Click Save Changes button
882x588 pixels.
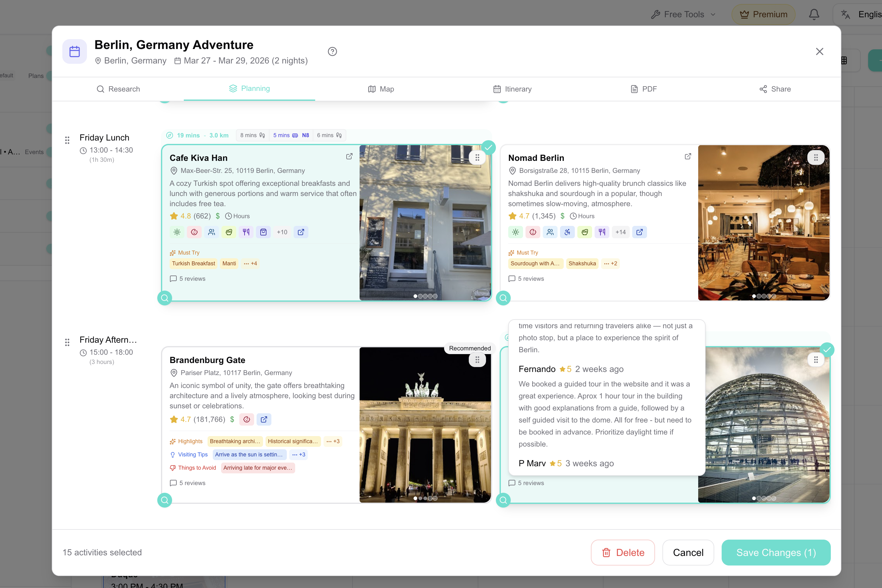[776, 552]
